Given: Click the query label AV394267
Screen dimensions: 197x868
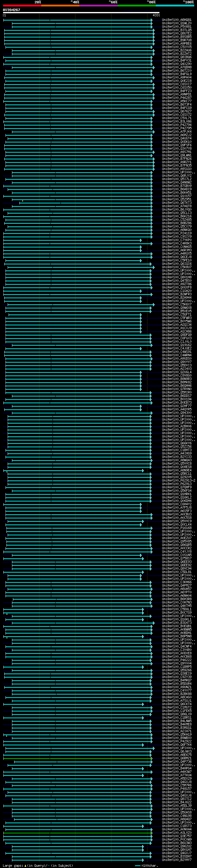Looking at the screenshot, I should (11, 10).
